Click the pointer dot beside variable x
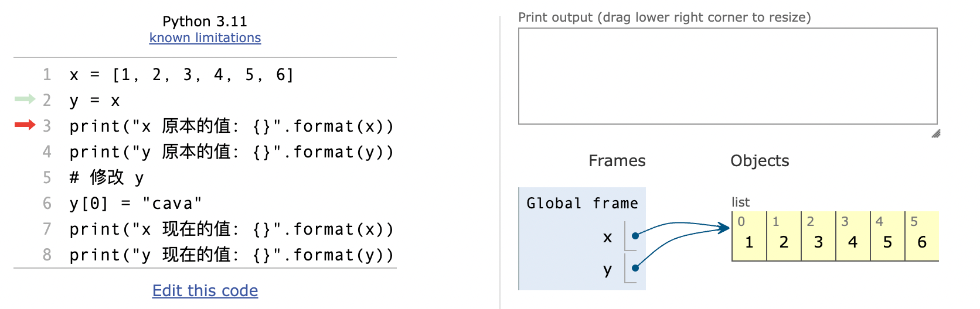Screen dimensions: 980x309 click(635, 236)
